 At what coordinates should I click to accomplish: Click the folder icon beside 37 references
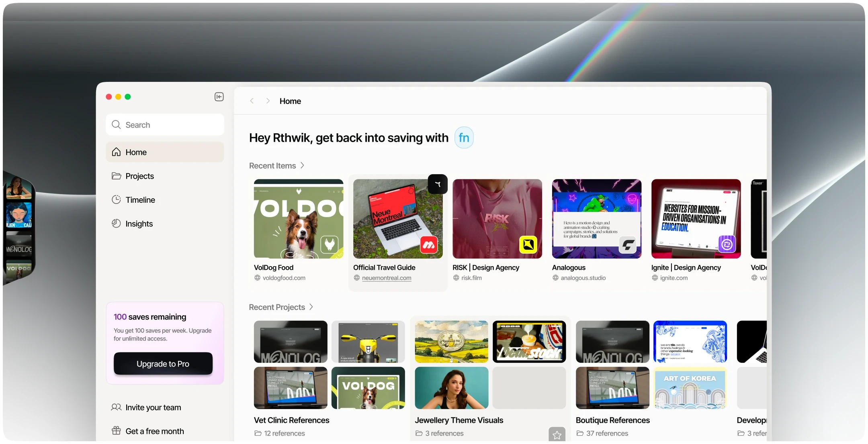580,433
